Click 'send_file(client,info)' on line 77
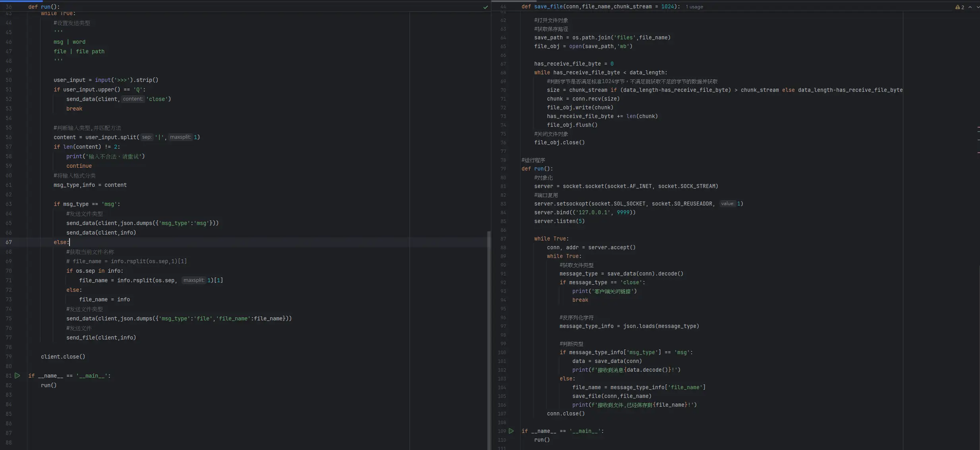Image resolution: width=980 pixels, height=450 pixels. point(101,337)
